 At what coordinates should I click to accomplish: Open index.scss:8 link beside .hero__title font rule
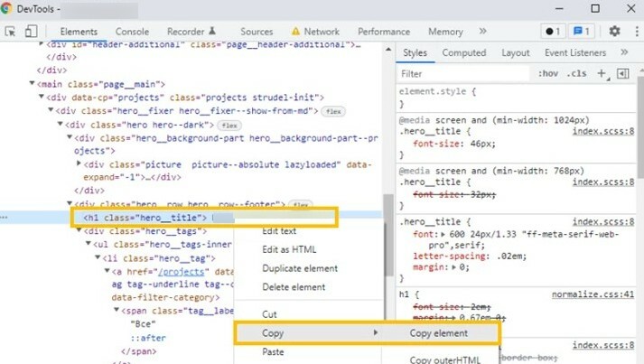click(603, 222)
